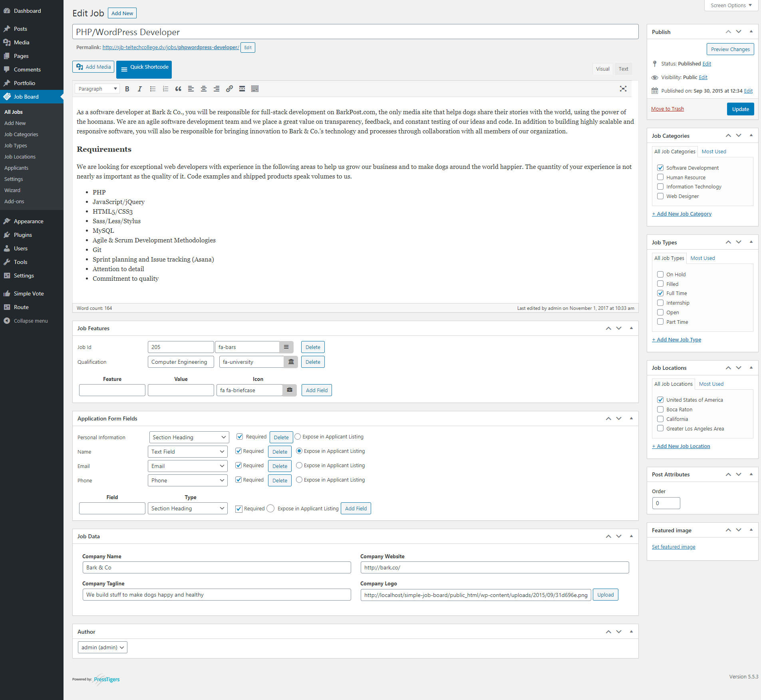
Task: Expand the Screen Options panel
Action: point(731,5)
